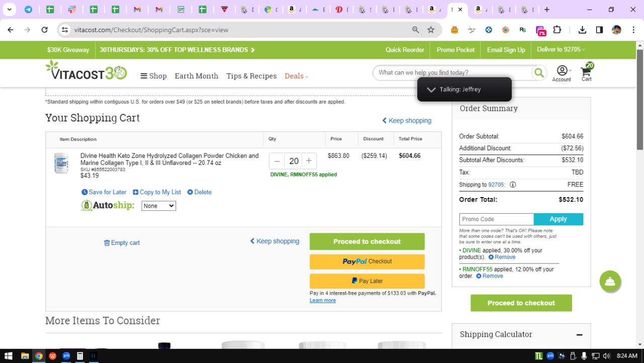Click the plus quantity button

[309, 161]
